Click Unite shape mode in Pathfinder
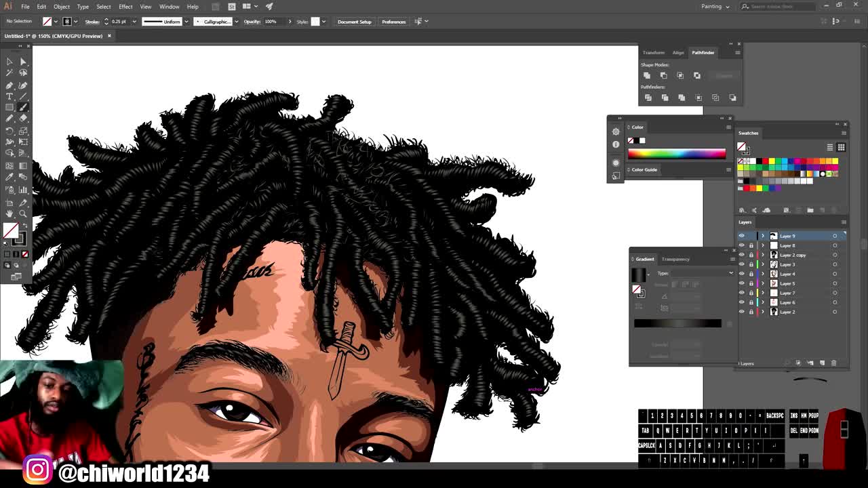868x488 pixels. 647,75
